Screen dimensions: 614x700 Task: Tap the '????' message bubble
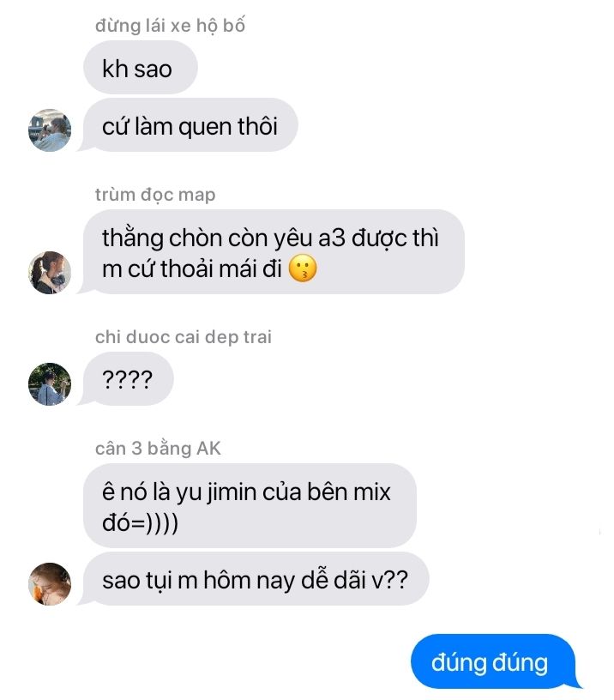point(128,378)
